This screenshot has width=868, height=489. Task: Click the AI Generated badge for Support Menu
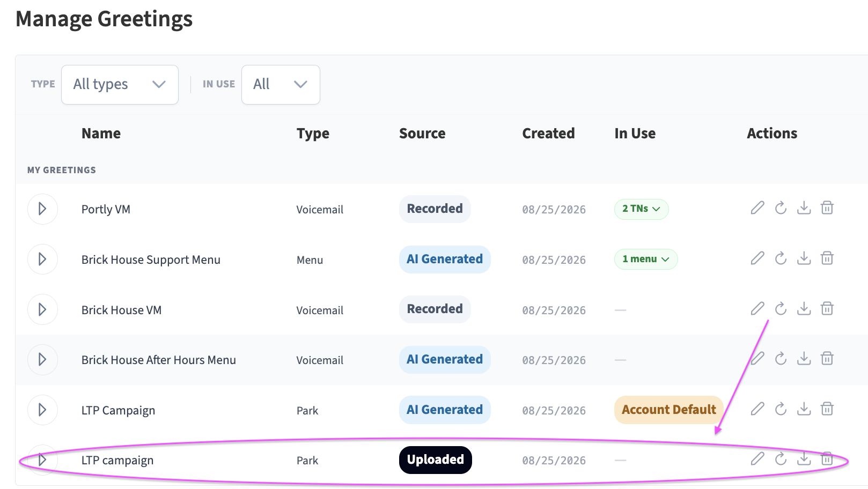pyautogui.click(x=445, y=260)
